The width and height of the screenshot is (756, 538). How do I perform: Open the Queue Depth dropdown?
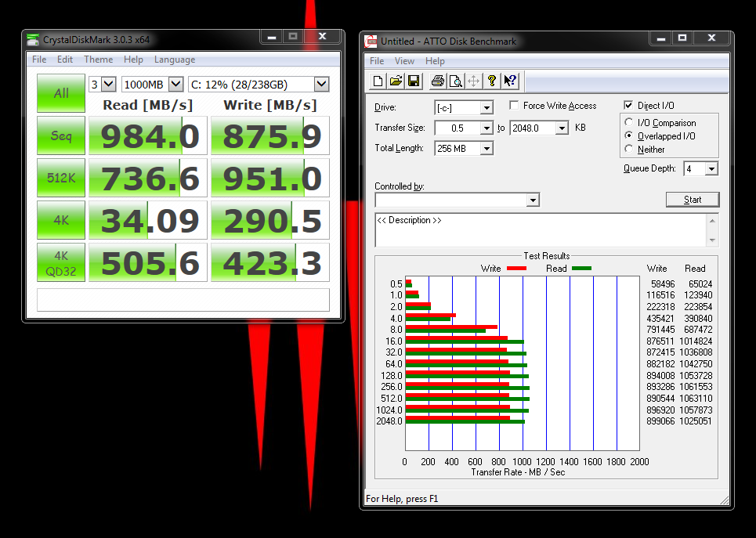(711, 168)
